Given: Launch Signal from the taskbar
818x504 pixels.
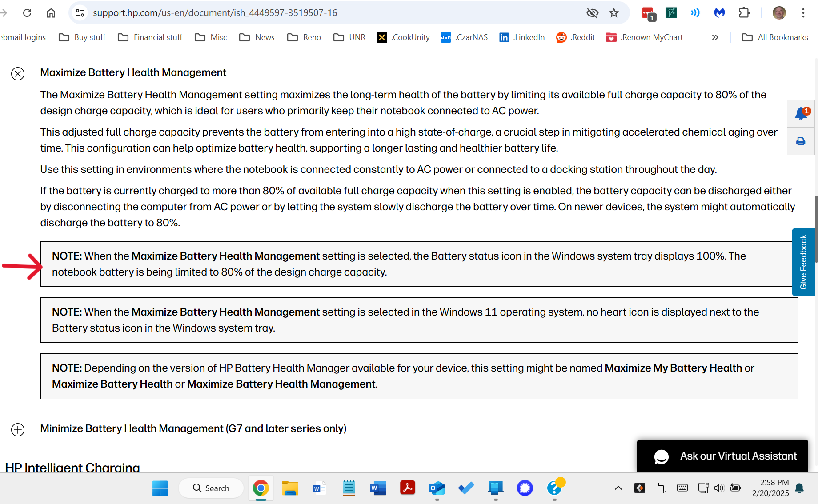Looking at the screenshot, I should point(525,488).
